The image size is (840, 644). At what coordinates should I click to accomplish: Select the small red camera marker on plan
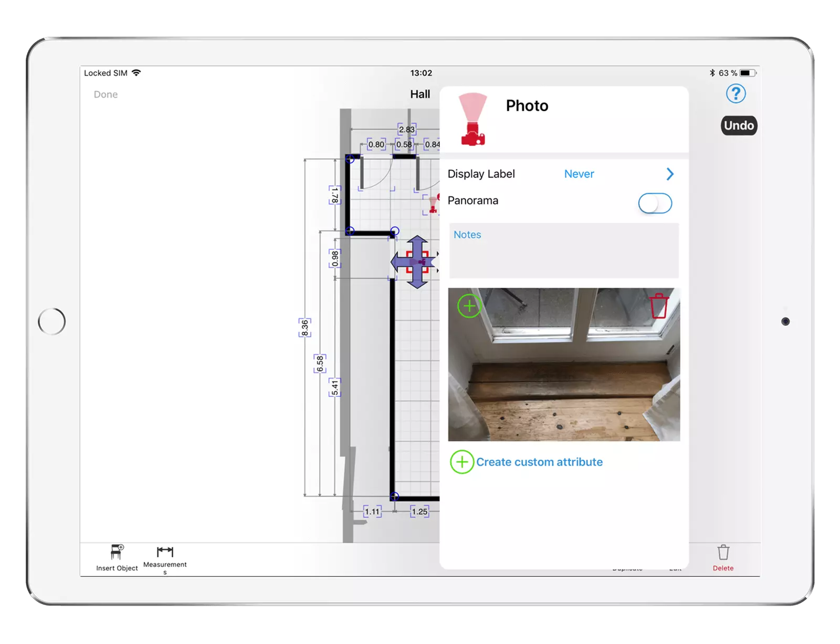point(433,204)
